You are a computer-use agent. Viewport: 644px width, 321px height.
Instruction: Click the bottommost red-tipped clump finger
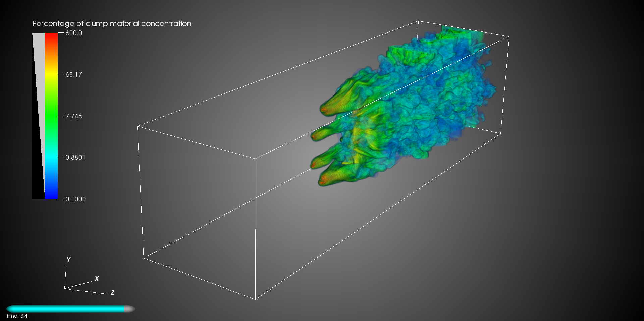(323, 182)
